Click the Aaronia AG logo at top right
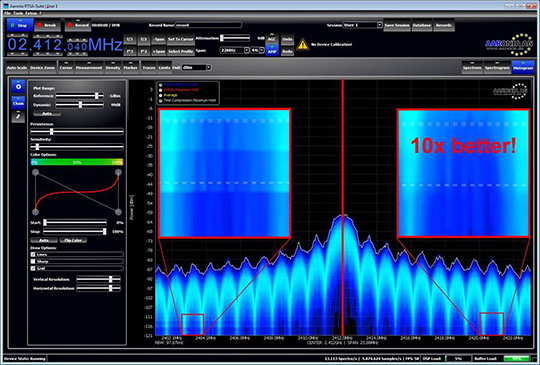The height and width of the screenshot is (365, 540). pyautogui.click(x=509, y=45)
